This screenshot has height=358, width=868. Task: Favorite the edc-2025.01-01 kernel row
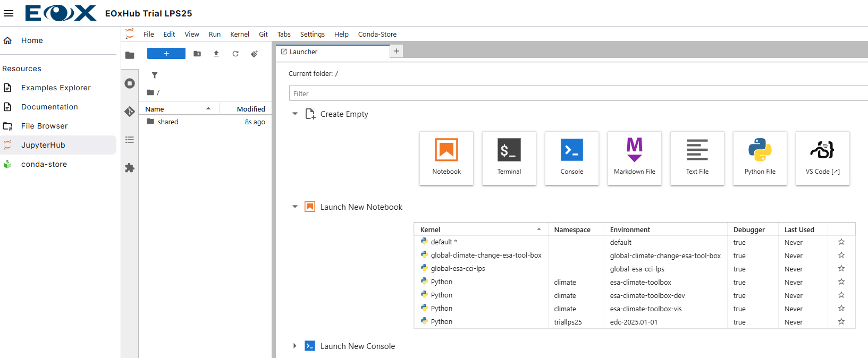click(x=841, y=322)
